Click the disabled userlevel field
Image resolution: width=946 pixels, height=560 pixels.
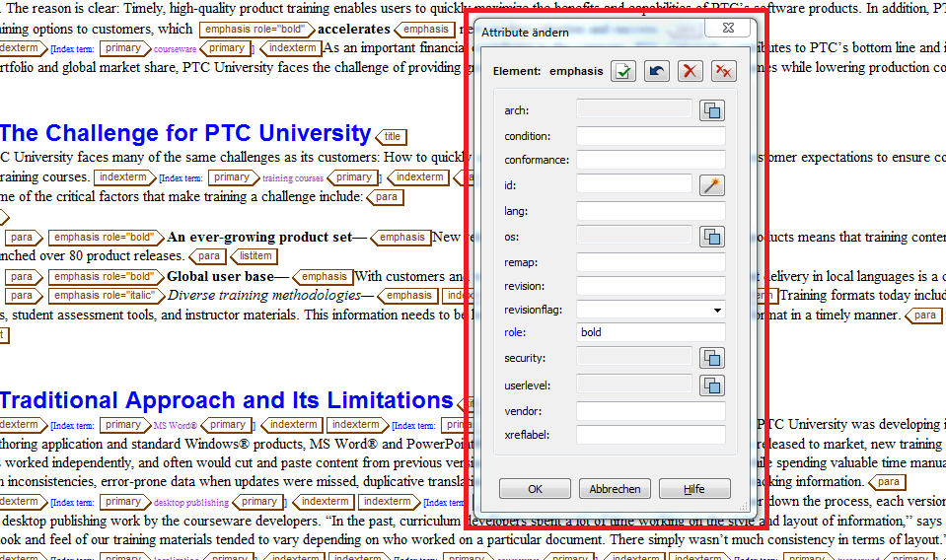[x=634, y=384]
